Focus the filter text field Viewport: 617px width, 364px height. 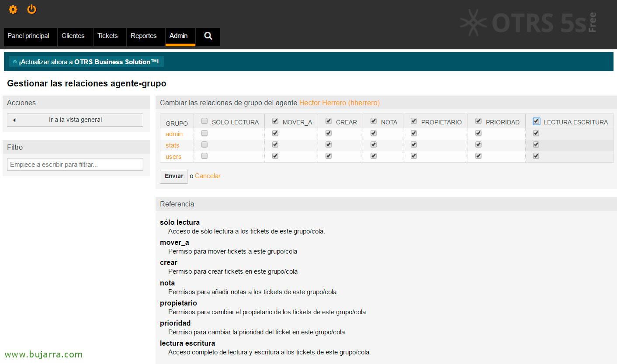pyautogui.click(x=75, y=165)
